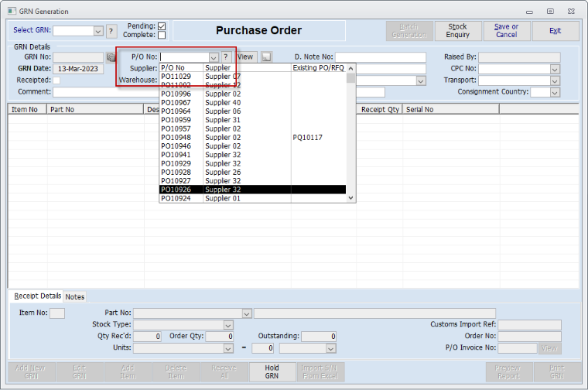Viewport: 588px width, 390px height.
Task: Click the Comment input field
Action: coord(219,92)
